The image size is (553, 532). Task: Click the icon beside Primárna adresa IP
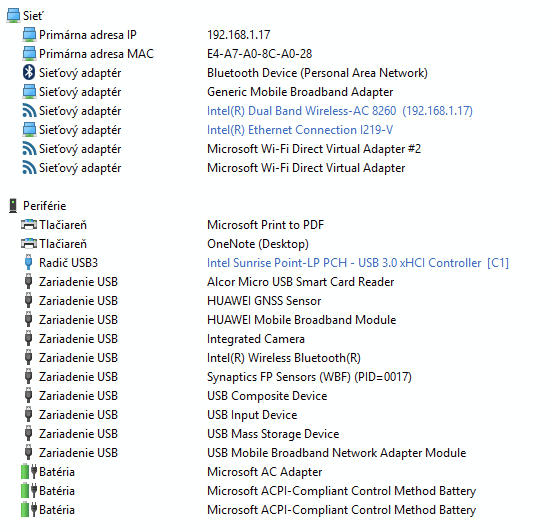[x=29, y=35]
